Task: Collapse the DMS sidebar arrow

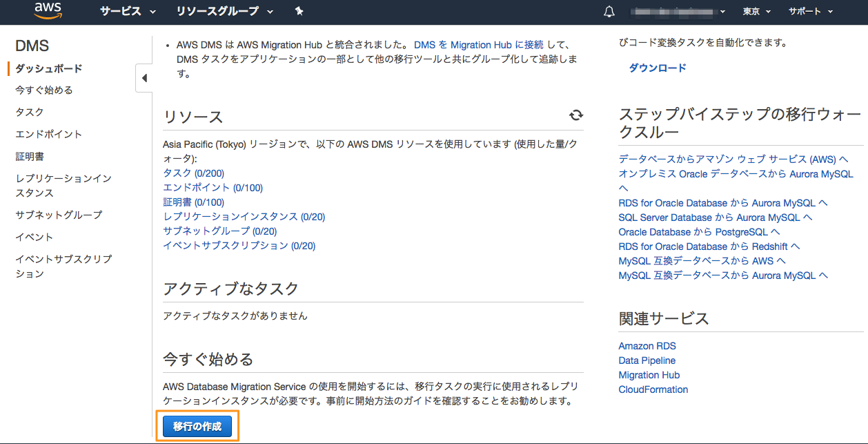Action: pos(144,78)
